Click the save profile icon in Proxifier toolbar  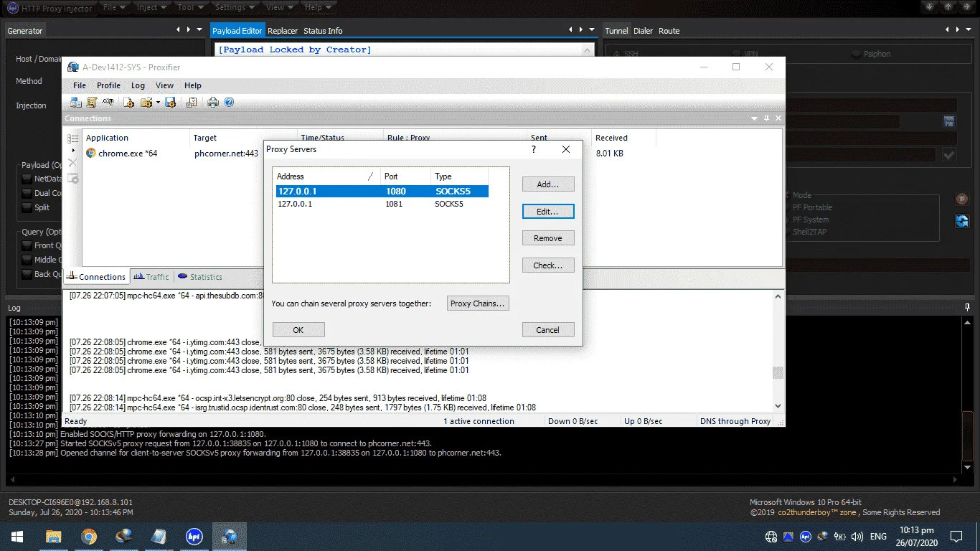[170, 103]
